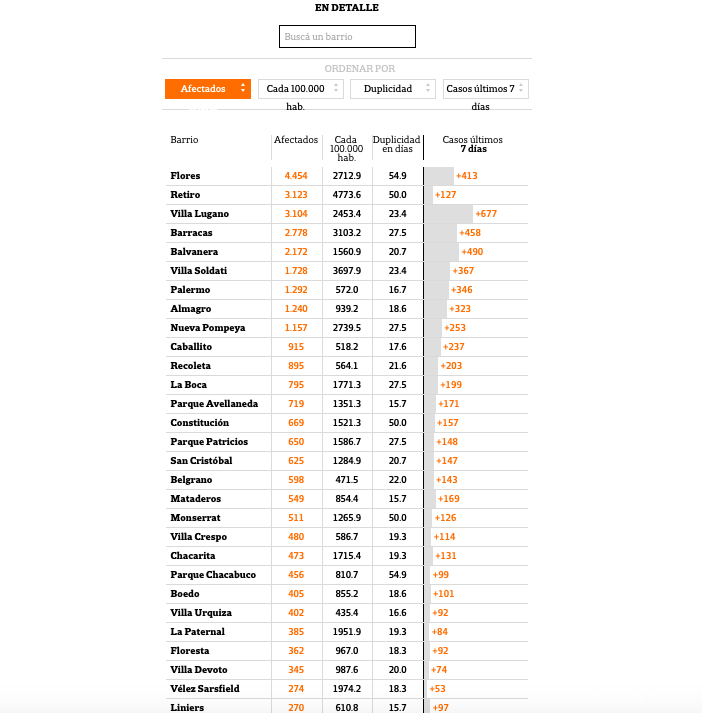The height and width of the screenshot is (713, 702).
Task: Click Retiro's 3.123 affected count
Action: (296, 195)
